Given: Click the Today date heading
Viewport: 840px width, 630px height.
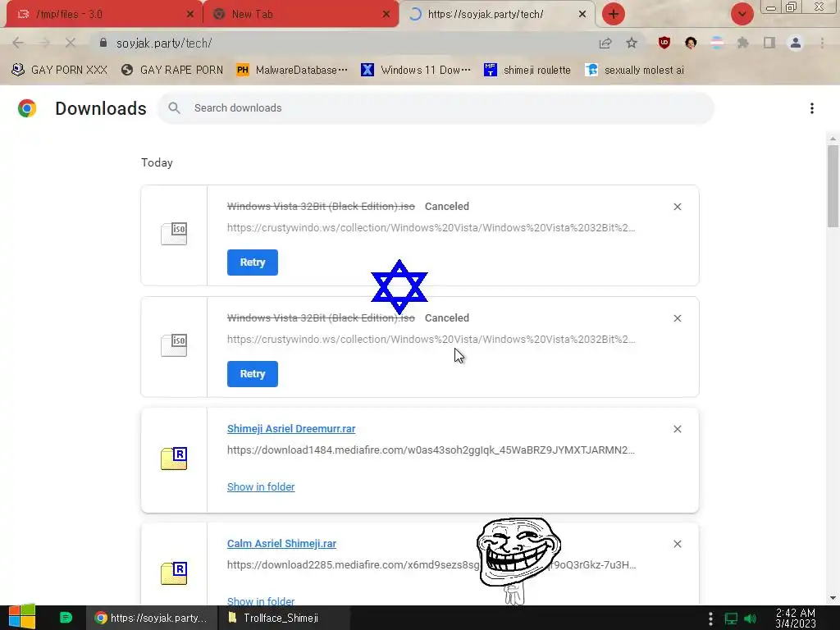Looking at the screenshot, I should click(157, 163).
